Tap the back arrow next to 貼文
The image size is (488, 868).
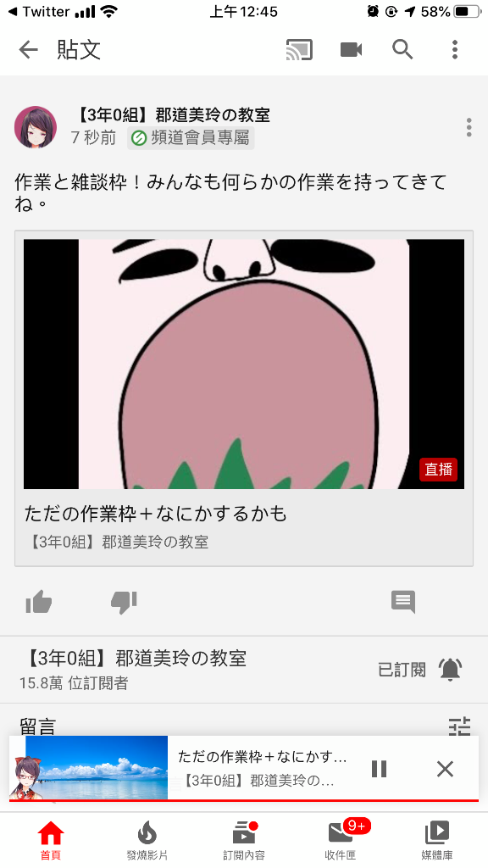coord(28,50)
